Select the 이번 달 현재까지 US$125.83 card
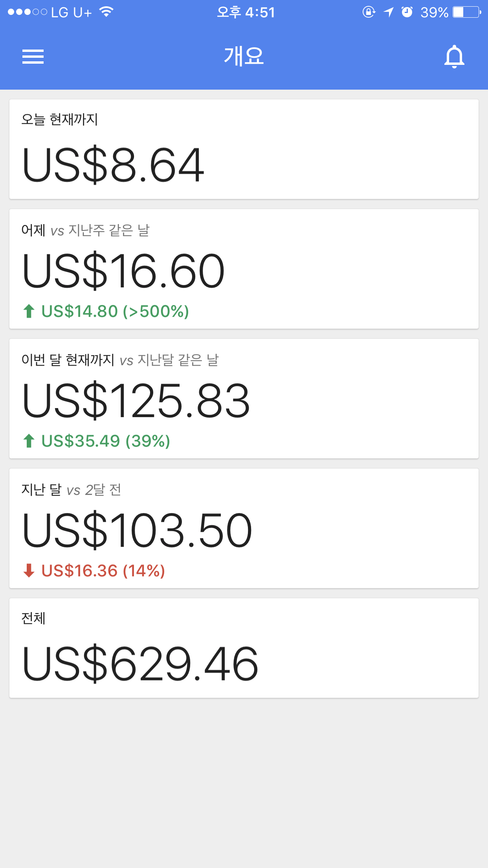Screen dimensions: 488x868 [244, 399]
